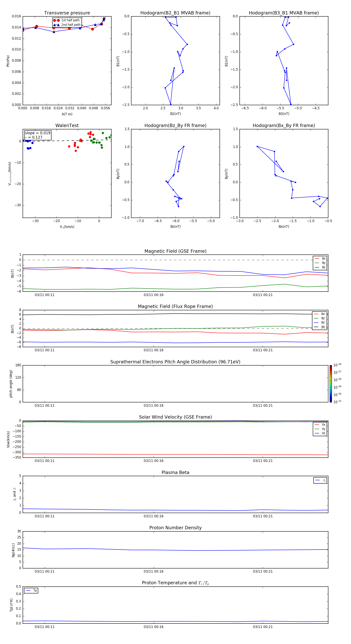Click the Bx legend entry in the GSE magnetic field plot

(320, 259)
